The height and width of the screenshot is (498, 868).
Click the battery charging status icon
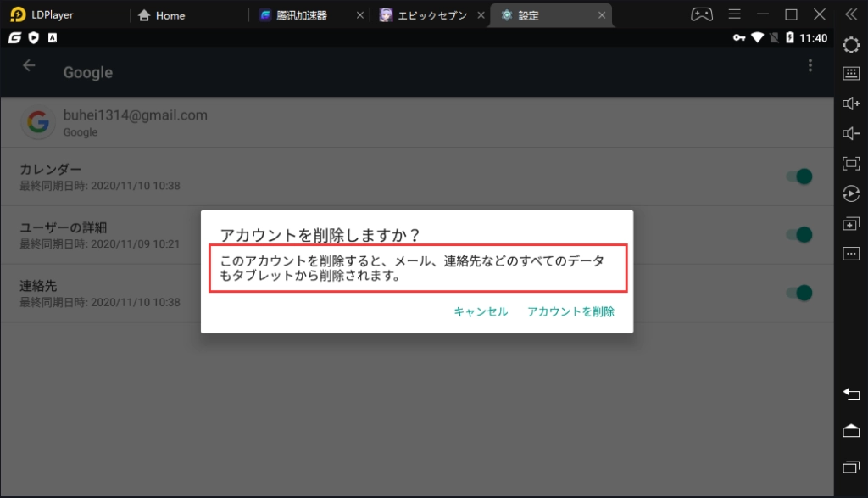pyautogui.click(x=790, y=37)
